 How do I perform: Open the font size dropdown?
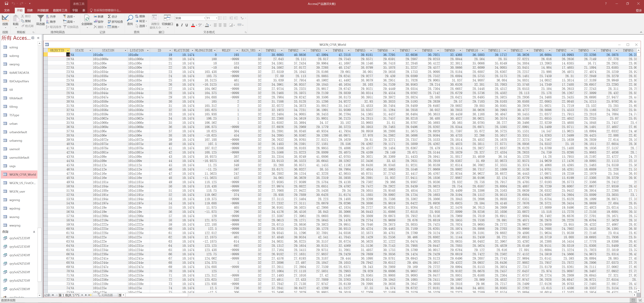216,18
